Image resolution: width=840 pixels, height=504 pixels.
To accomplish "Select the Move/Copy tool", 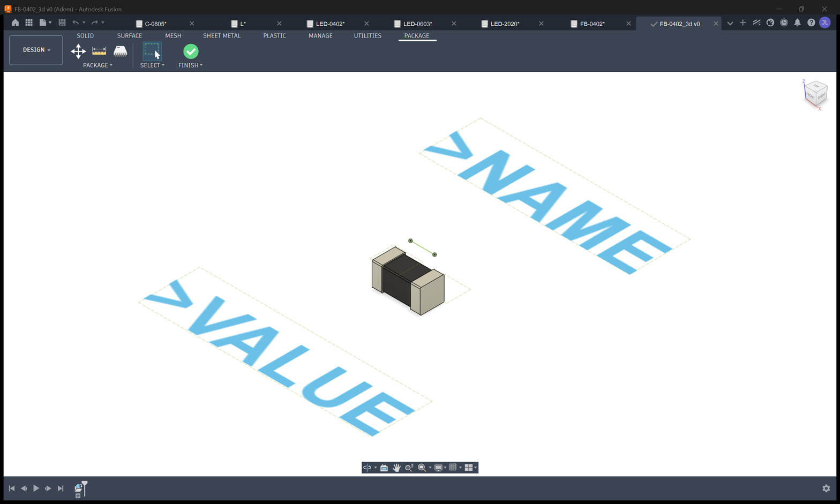I will (x=78, y=51).
